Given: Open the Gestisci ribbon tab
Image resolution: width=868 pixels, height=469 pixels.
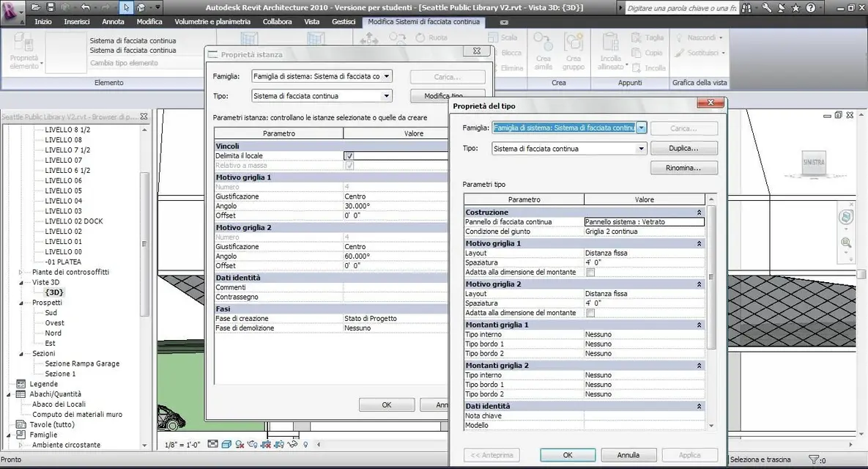Looking at the screenshot, I should pos(344,21).
